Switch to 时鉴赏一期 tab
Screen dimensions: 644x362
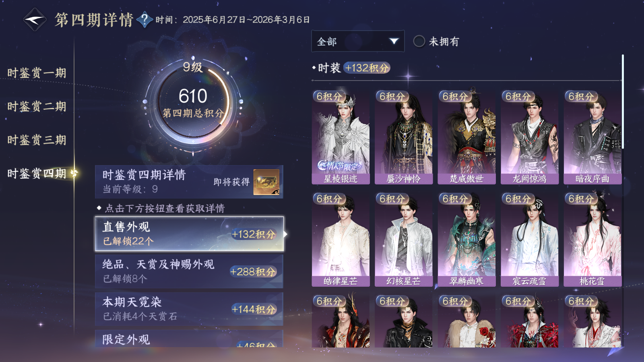(x=37, y=73)
